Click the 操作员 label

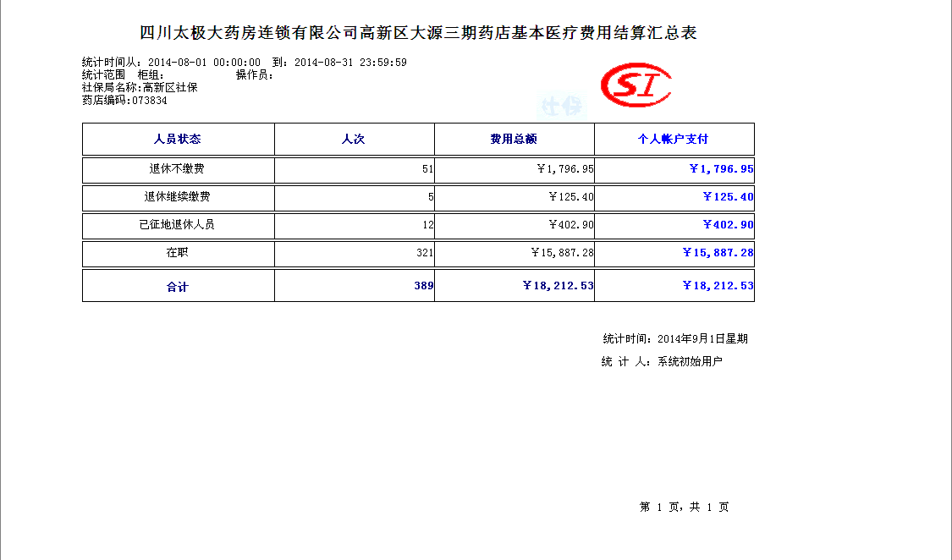[x=255, y=74]
